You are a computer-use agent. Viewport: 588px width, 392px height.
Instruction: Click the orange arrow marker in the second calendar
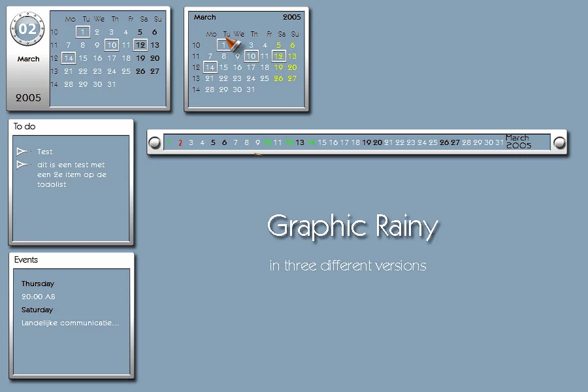[x=233, y=43]
